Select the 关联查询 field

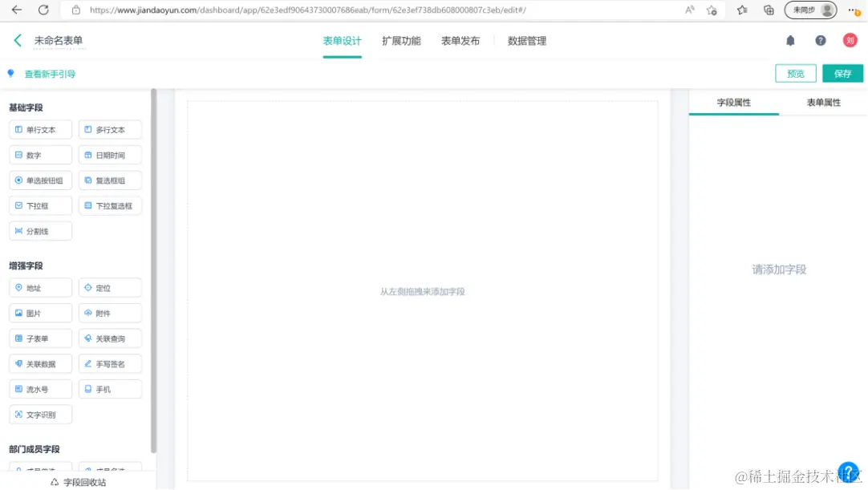(x=110, y=339)
